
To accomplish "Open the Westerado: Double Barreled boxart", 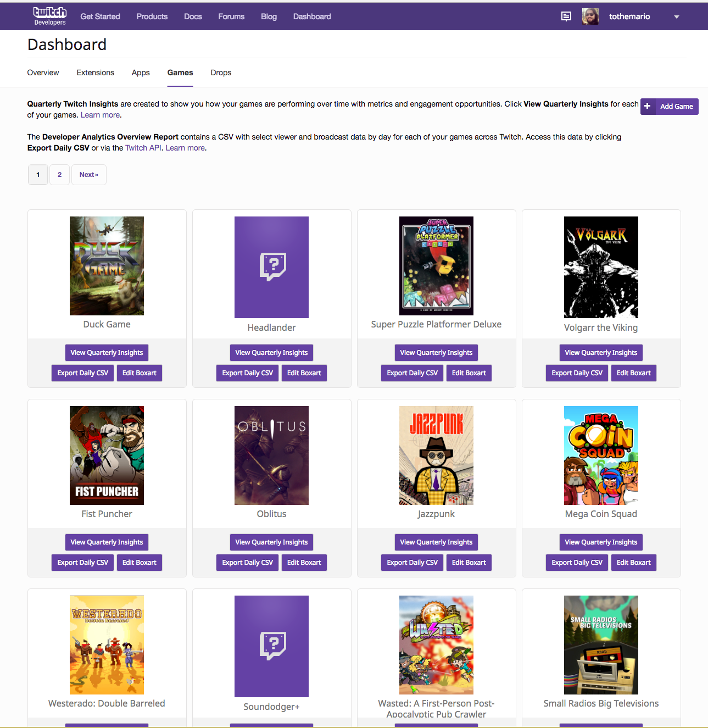I will click(x=107, y=645).
